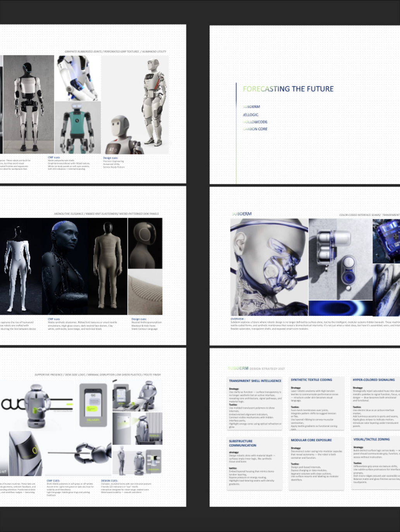
Task: Select the blue translucent device image top right
Action: (386, 241)
